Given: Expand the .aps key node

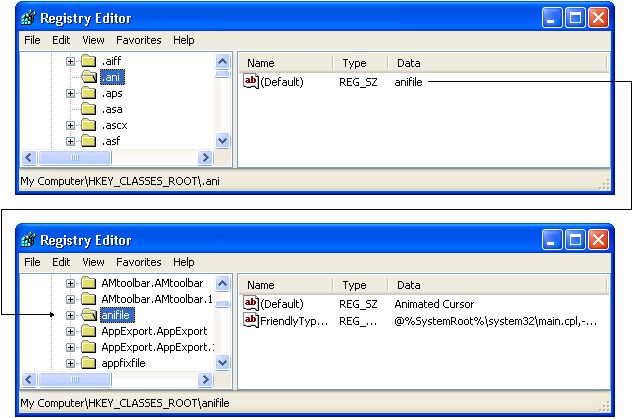Looking at the screenshot, I should coord(71,93).
